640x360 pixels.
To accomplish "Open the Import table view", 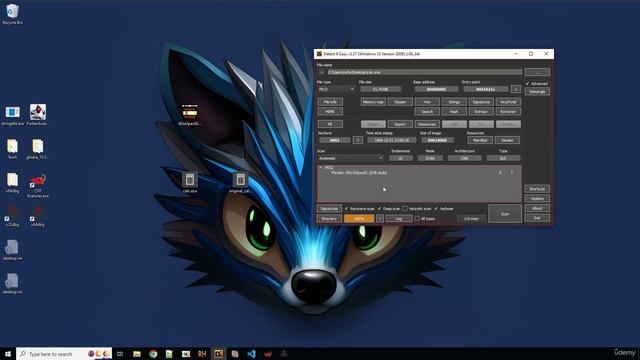I will (400, 124).
